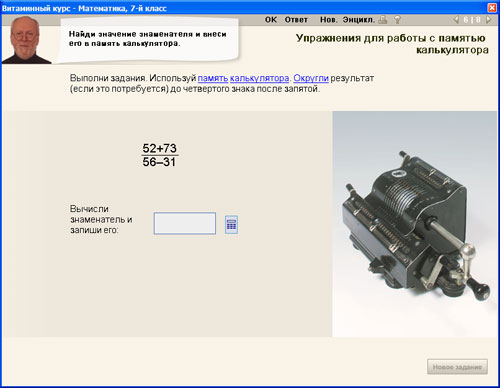Open the calculator icon beside the input field

(x=231, y=225)
